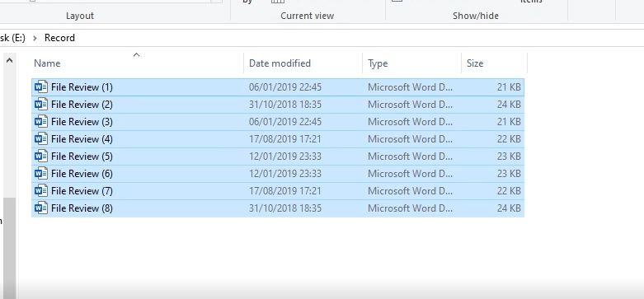The image size is (644, 299).
Task: Click the Current view group label
Action: (308, 16)
